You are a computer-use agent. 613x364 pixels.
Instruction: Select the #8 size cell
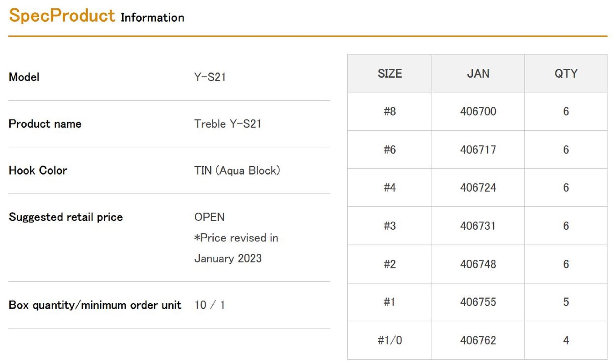pyautogui.click(x=390, y=111)
